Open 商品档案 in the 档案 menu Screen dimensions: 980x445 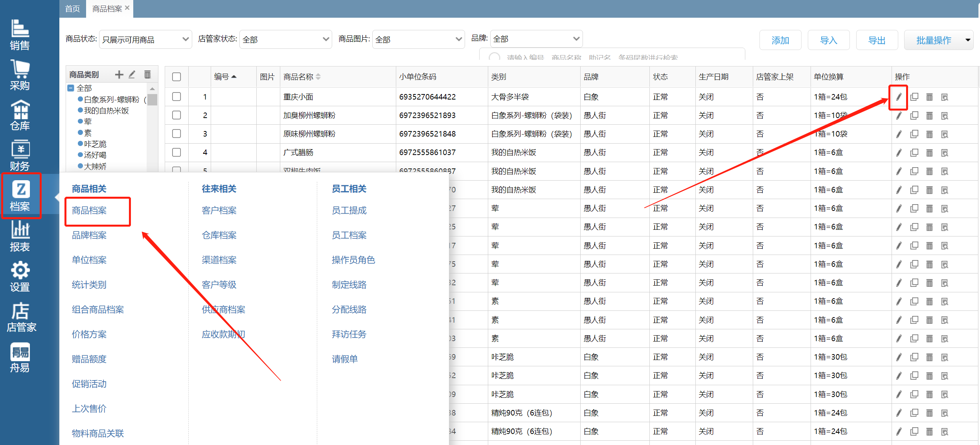tap(89, 210)
